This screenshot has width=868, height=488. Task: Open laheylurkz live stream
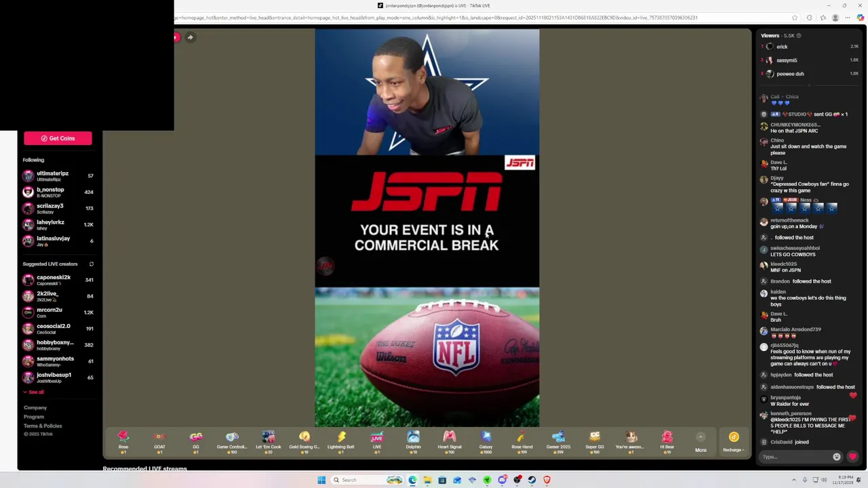(x=58, y=225)
